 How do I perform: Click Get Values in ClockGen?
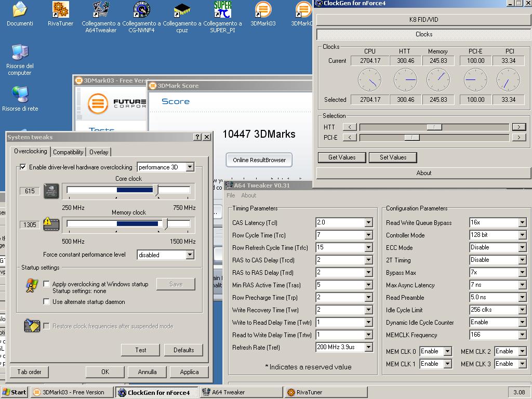(x=342, y=157)
